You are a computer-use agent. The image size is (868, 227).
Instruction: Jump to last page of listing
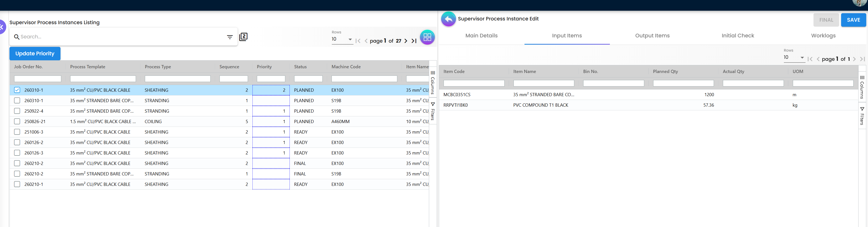tap(414, 41)
